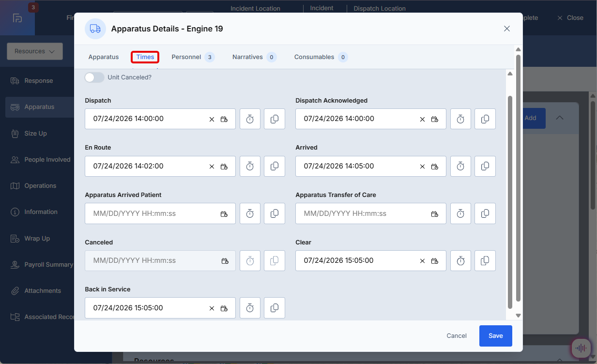Click Close in the top bar
The height and width of the screenshot is (364, 597).
click(570, 18)
